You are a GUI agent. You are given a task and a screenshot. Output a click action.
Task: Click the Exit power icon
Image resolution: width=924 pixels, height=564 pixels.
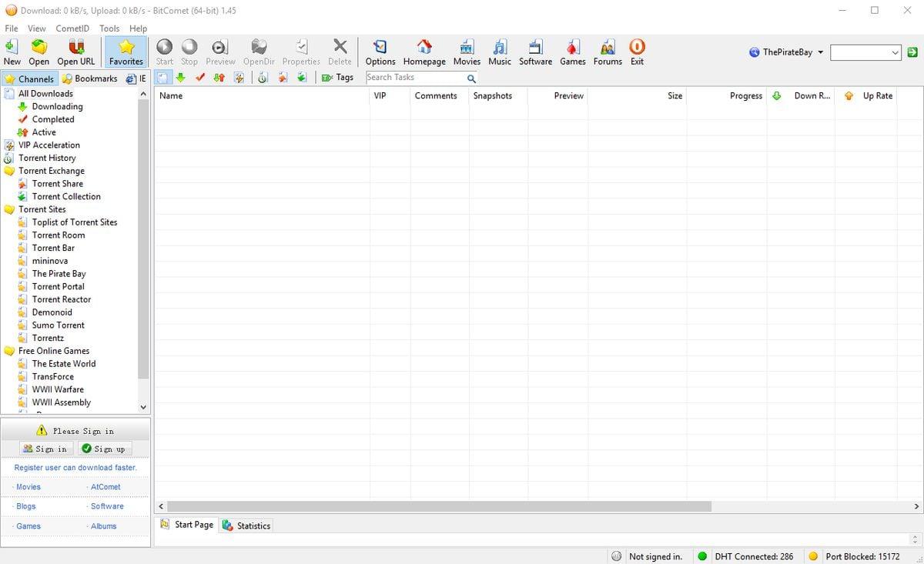pyautogui.click(x=637, y=52)
